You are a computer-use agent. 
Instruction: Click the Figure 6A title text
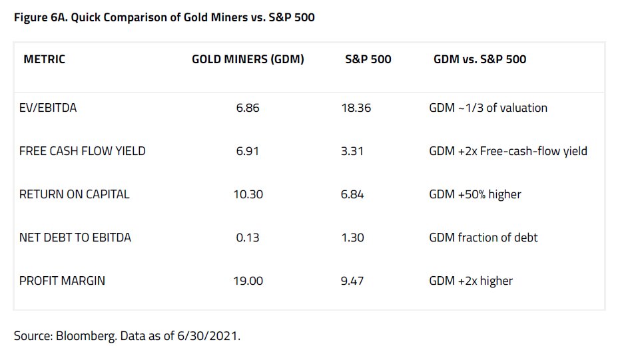[164, 18]
